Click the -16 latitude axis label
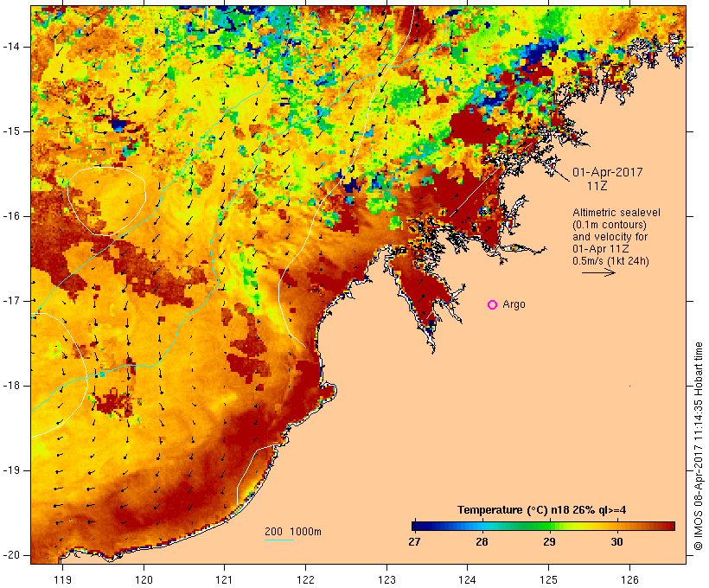709x588 pixels. [11, 216]
